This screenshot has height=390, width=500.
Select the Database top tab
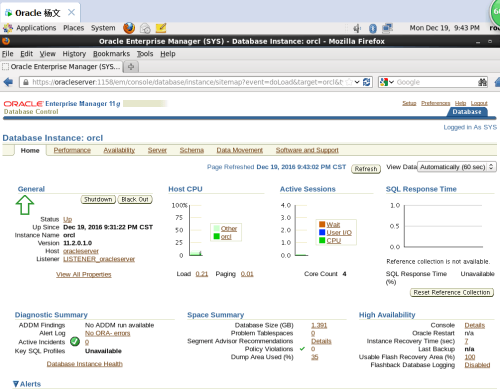point(467,112)
